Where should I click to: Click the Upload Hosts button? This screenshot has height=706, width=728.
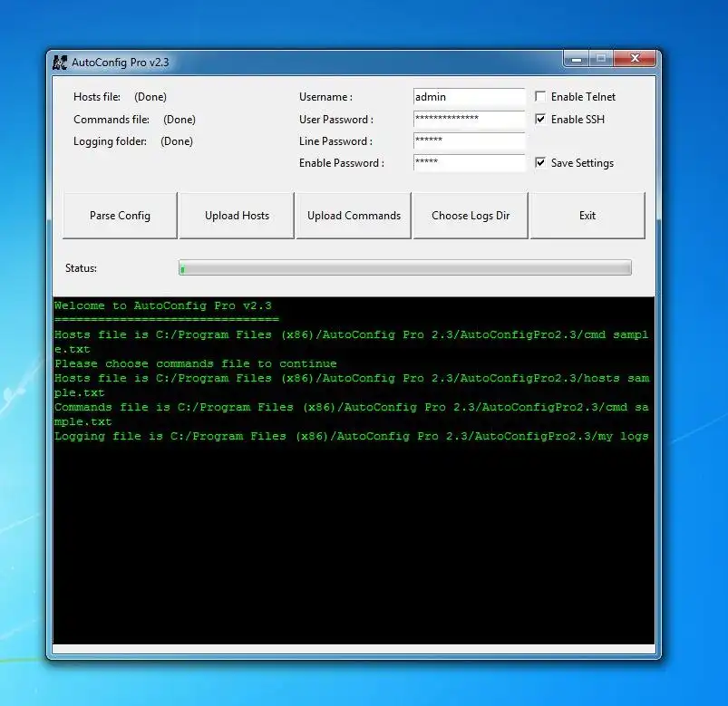(x=237, y=216)
